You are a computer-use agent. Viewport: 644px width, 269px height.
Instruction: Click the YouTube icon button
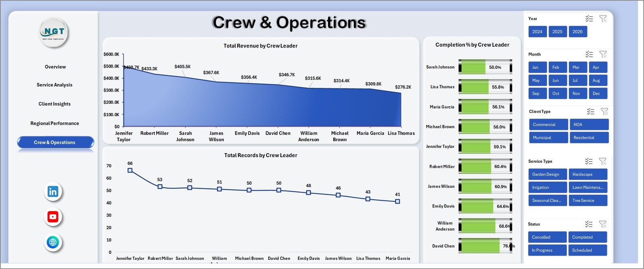(53, 217)
